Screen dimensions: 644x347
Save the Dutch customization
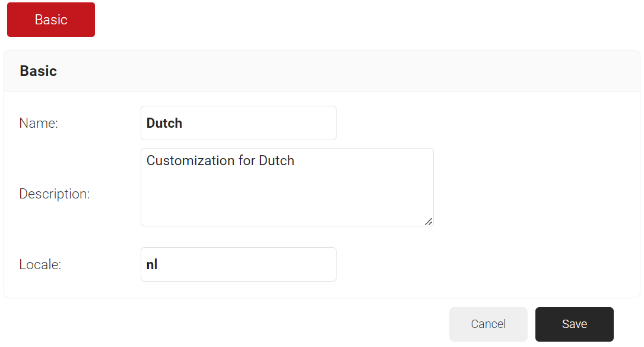574,324
